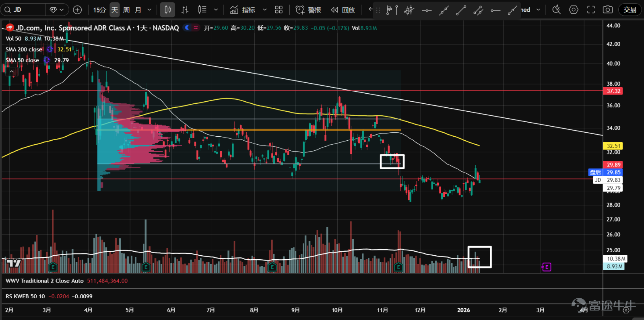Select the horizontal ray tool
This screenshot has width=644, height=320.
(x=495, y=10)
